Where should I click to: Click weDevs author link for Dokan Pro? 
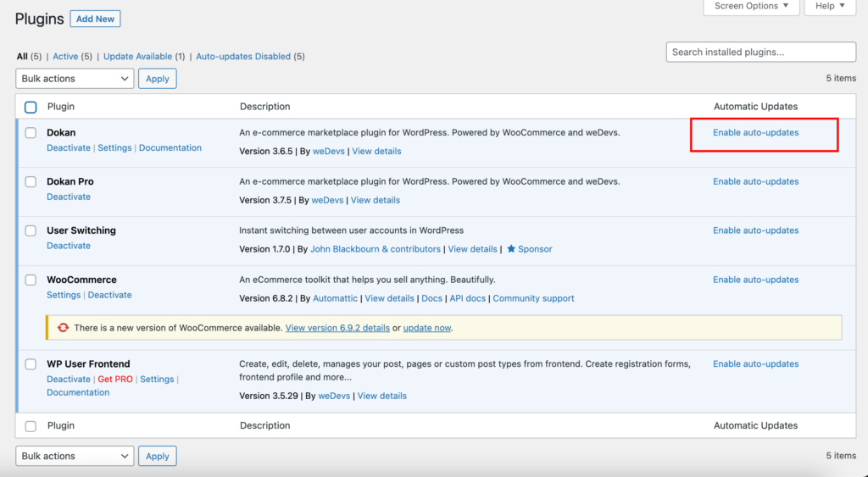327,200
